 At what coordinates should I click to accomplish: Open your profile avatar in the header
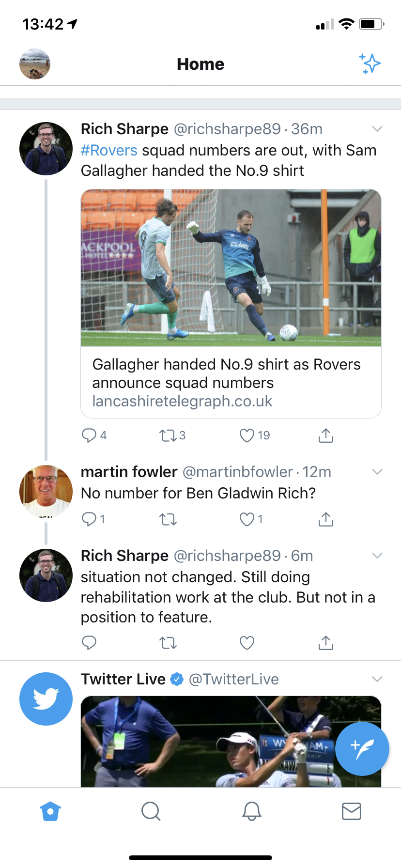pos(35,64)
